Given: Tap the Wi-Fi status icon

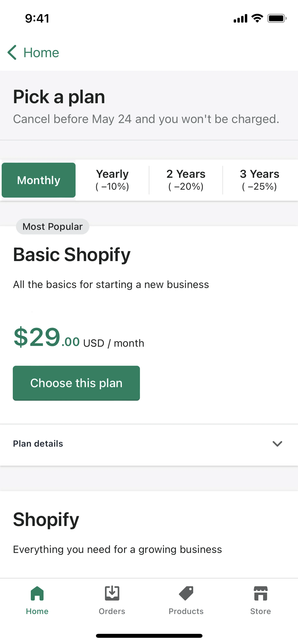Looking at the screenshot, I should pyautogui.click(x=257, y=18).
